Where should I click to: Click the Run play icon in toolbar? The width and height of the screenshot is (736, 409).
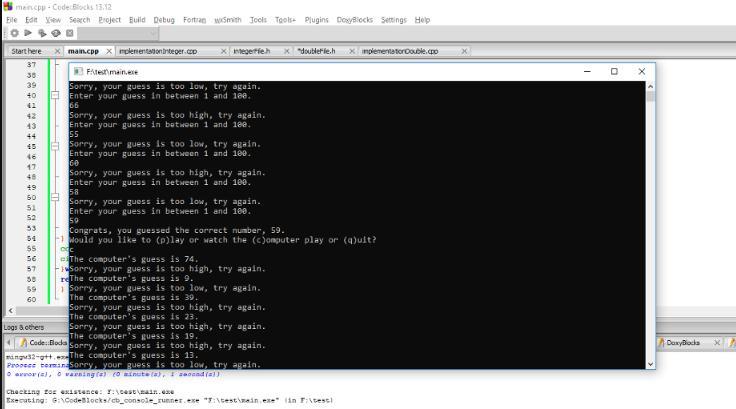[28, 33]
